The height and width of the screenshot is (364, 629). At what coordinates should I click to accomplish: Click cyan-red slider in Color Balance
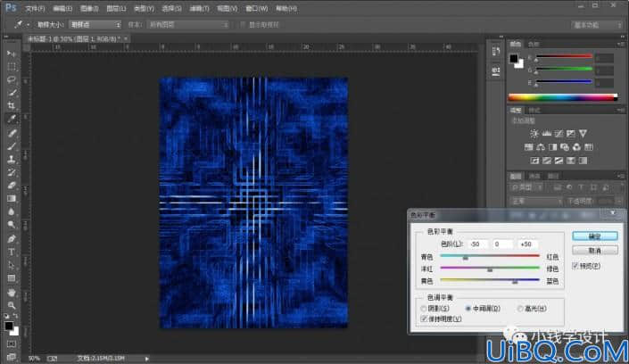[490, 256]
